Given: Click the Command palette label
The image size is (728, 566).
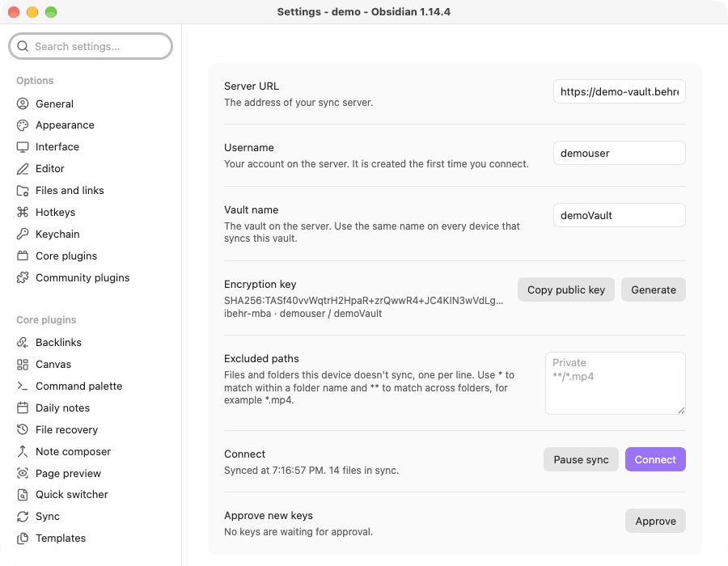Looking at the screenshot, I should pos(79,386).
